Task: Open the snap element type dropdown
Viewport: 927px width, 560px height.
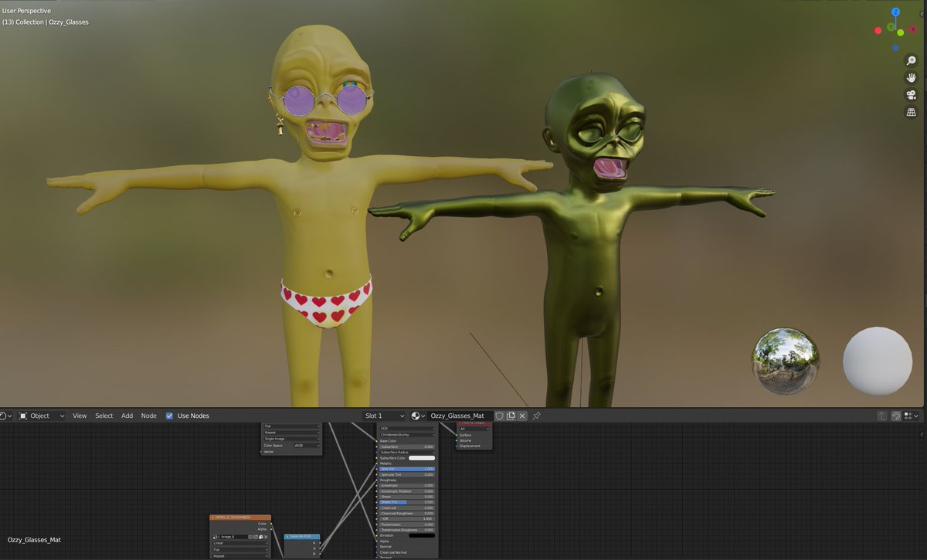Action: [912, 416]
